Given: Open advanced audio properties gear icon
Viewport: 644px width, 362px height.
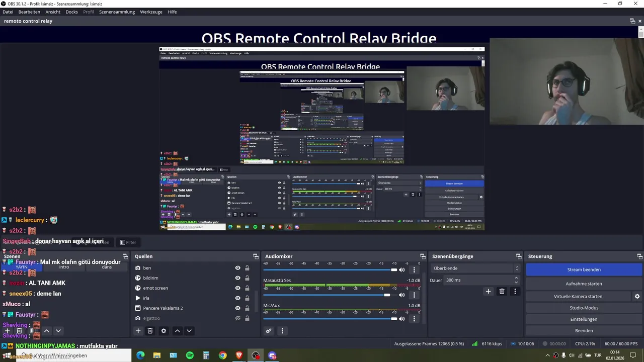Looking at the screenshot, I should pos(269,331).
